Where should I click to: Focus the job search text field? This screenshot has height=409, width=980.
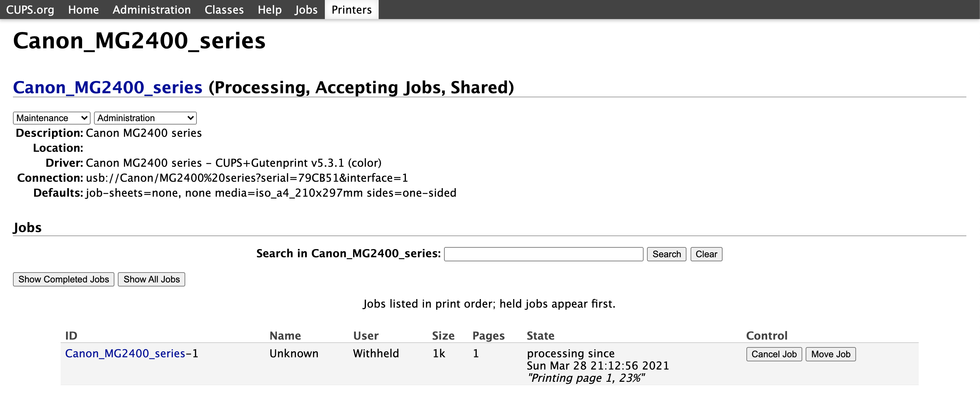[543, 254]
